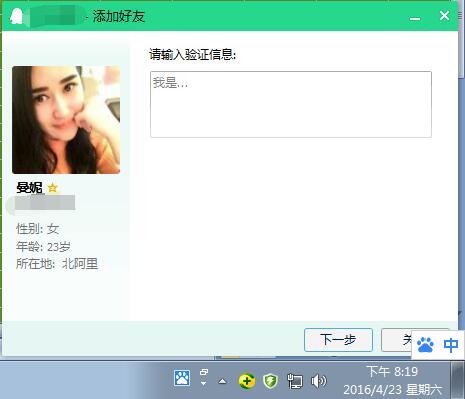Click the 添加好友 title text
465x399 pixels.
pos(119,16)
